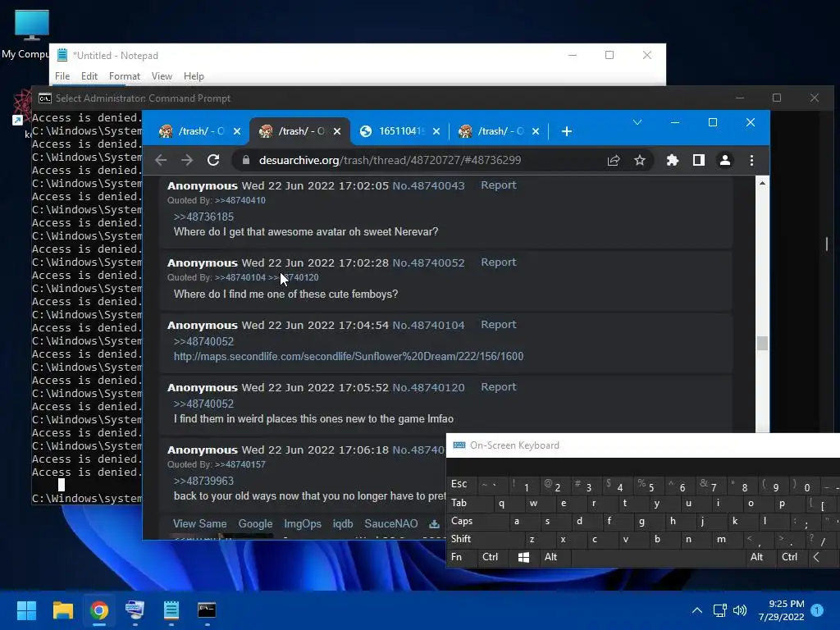The image size is (840, 630).
Task: Open the Windows Start menu
Action: click(x=26, y=610)
